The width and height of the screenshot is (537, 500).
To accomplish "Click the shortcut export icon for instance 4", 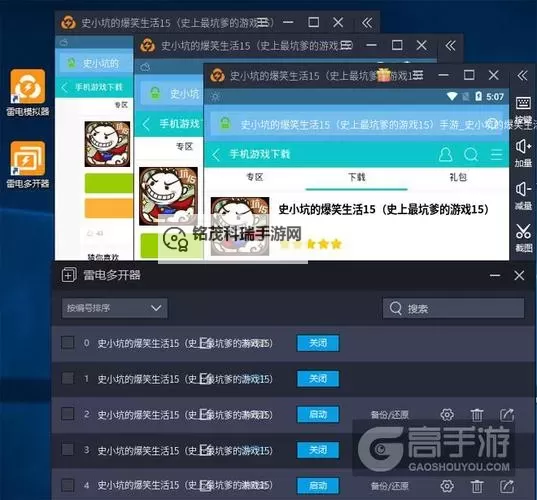I will (507, 486).
